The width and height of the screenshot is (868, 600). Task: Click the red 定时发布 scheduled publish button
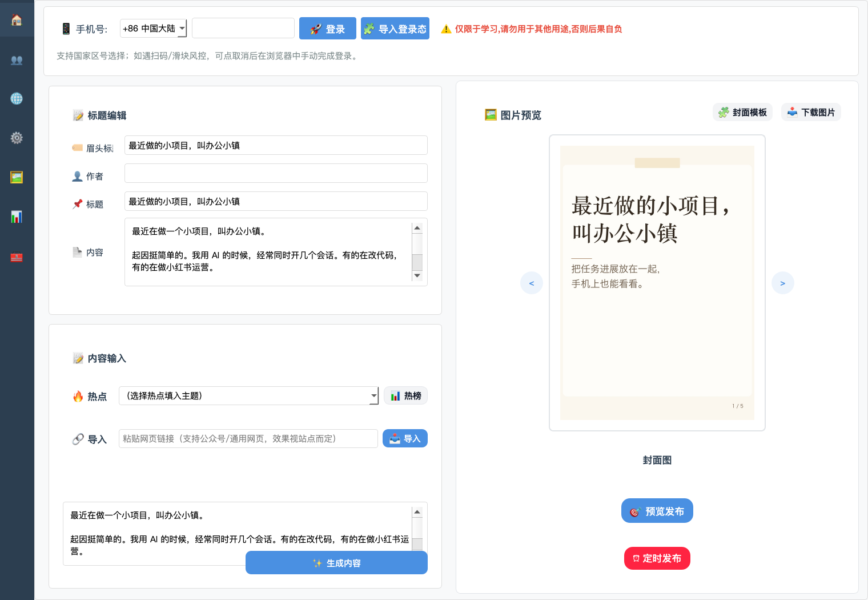(657, 558)
